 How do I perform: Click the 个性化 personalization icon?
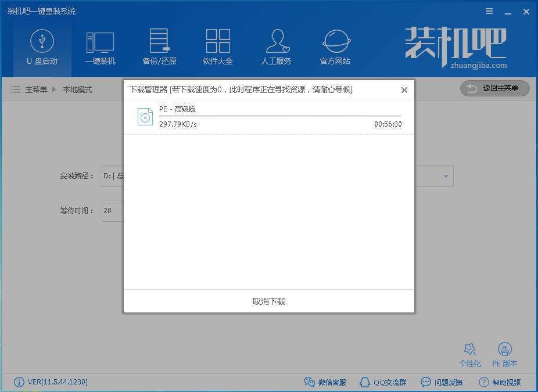(x=469, y=355)
